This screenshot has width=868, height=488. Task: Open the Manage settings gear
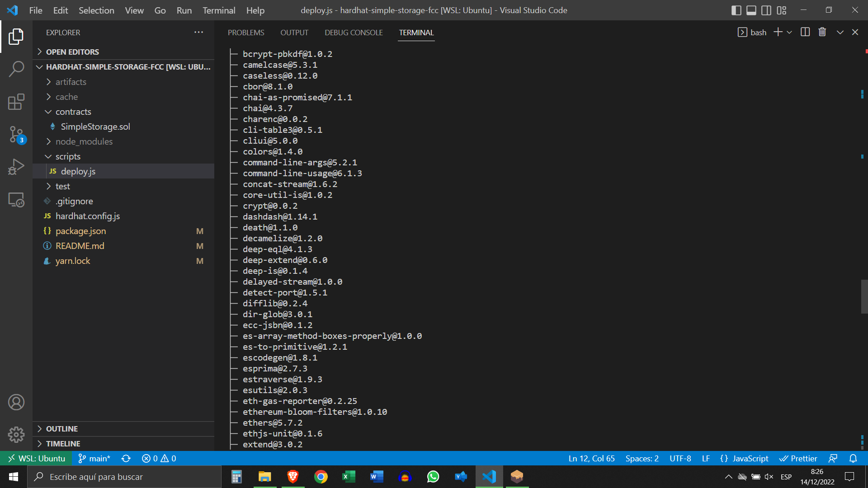pyautogui.click(x=16, y=434)
